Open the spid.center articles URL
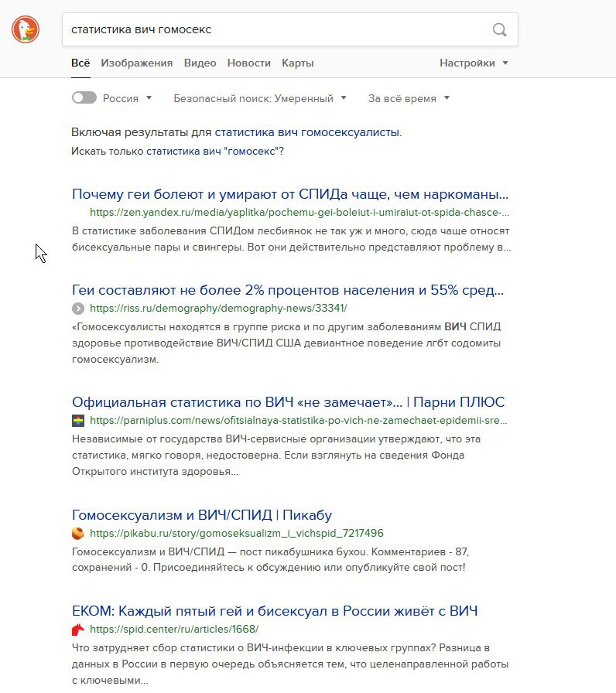Screen dimensions: 616x693 (x=174, y=630)
